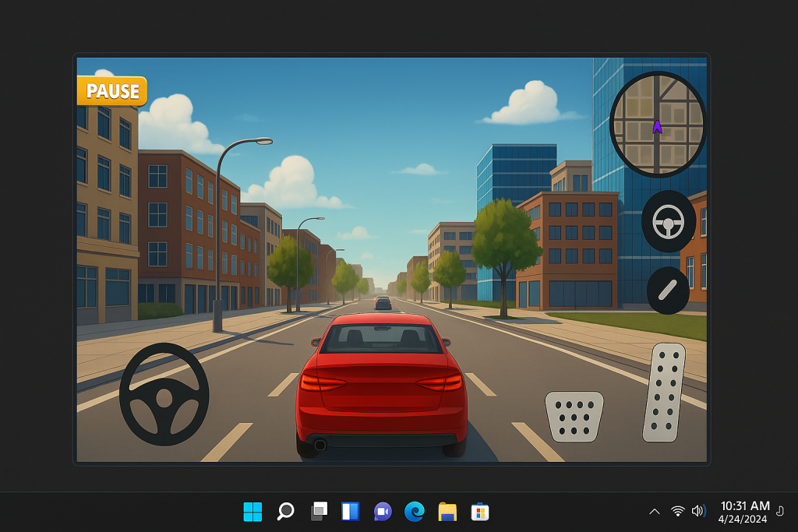
Task: Tap the small round steering wheel button
Action: (668, 221)
